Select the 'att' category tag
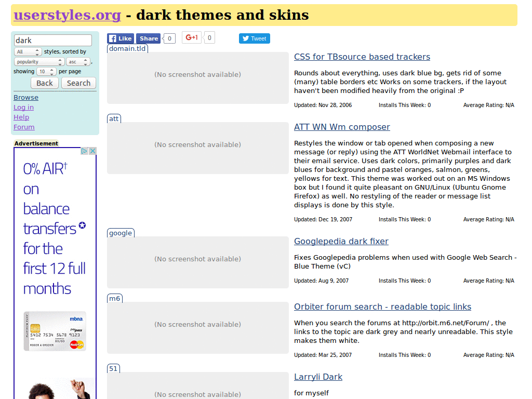The height and width of the screenshot is (399, 532). point(114,119)
